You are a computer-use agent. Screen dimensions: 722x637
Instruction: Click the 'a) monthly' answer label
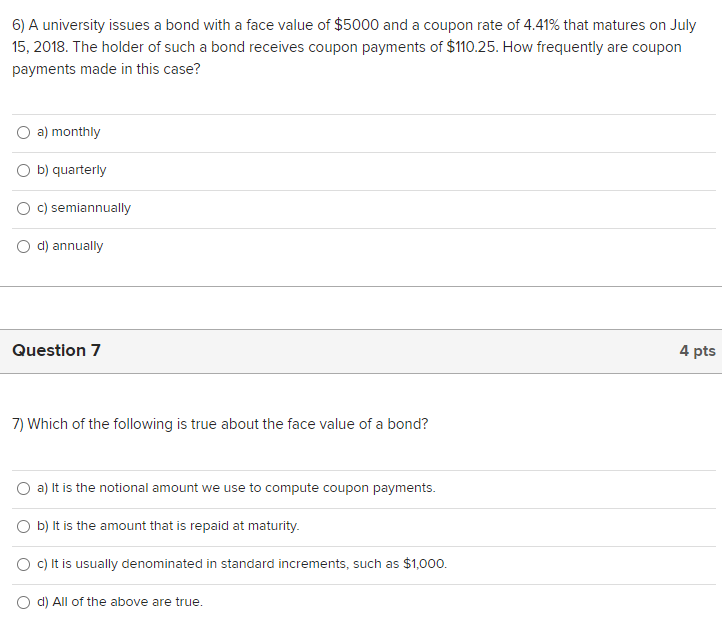tap(68, 132)
